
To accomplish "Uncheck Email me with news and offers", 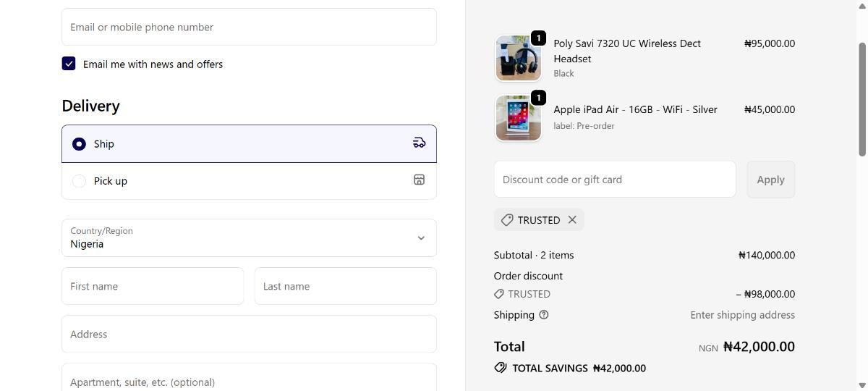I will pyautogui.click(x=69, y=64).
